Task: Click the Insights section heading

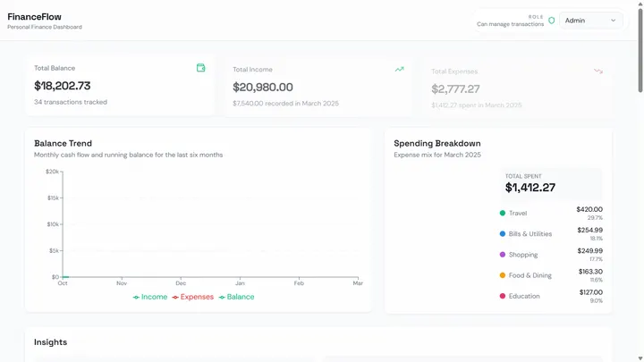Action: [x=50, y=342]
